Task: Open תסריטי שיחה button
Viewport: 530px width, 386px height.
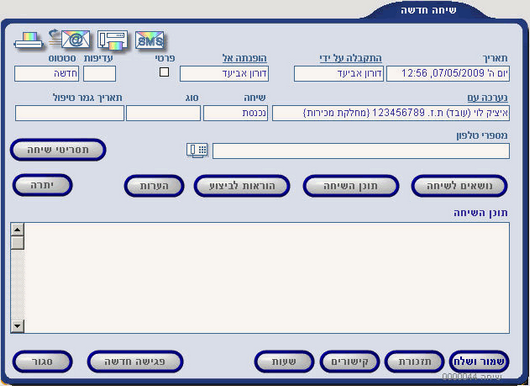Action: (58, 149)
